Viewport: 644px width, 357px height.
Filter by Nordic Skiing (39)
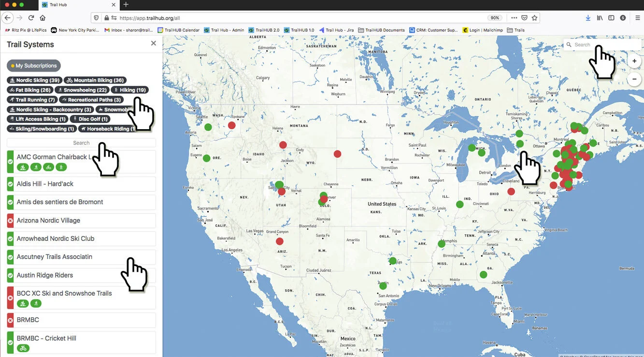pos(34,80)
